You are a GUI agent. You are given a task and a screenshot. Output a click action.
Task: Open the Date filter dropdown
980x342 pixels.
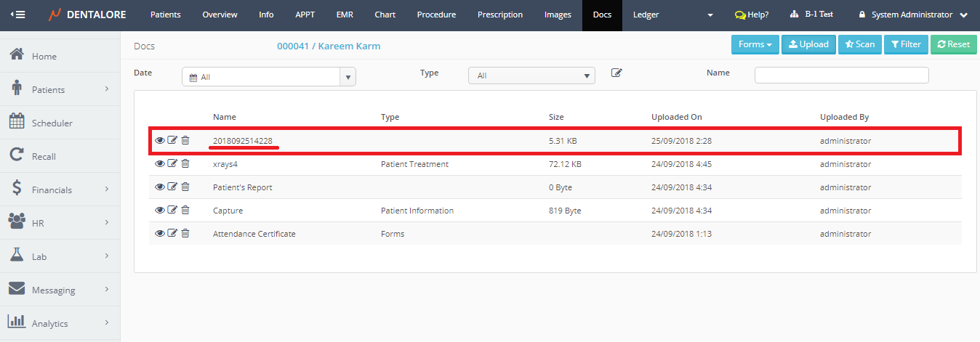coord(268,76)
